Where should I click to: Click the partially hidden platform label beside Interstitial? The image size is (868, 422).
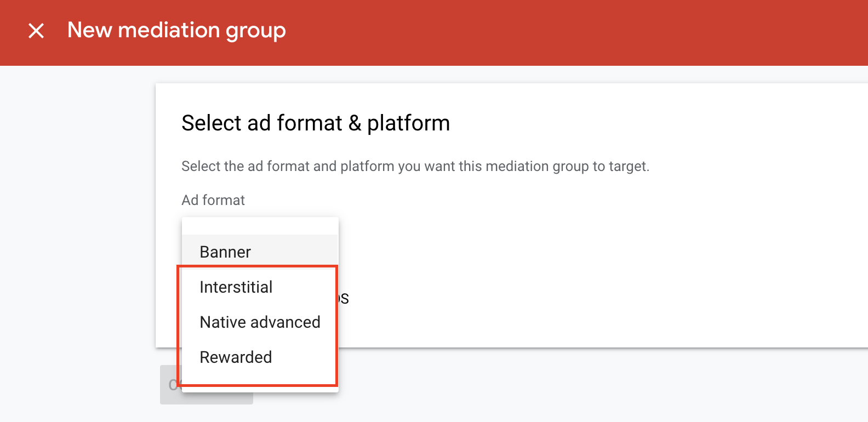(344, 299)
